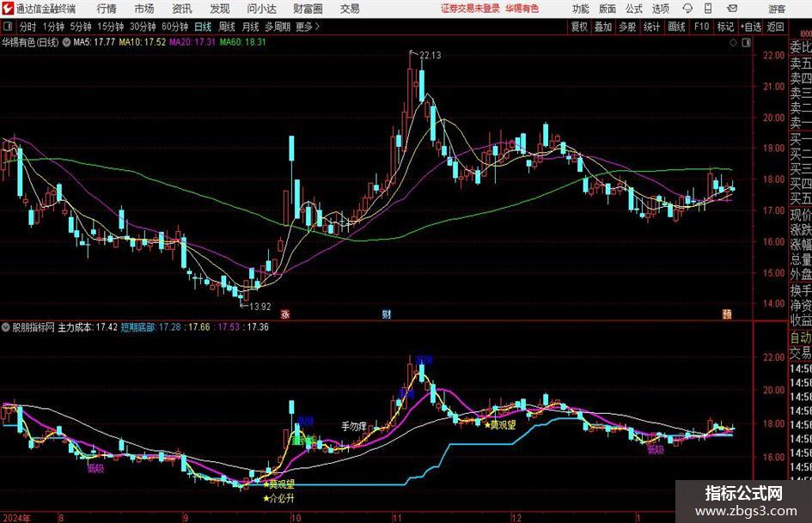Open the 资讯 menu

[x=182, y=9]
